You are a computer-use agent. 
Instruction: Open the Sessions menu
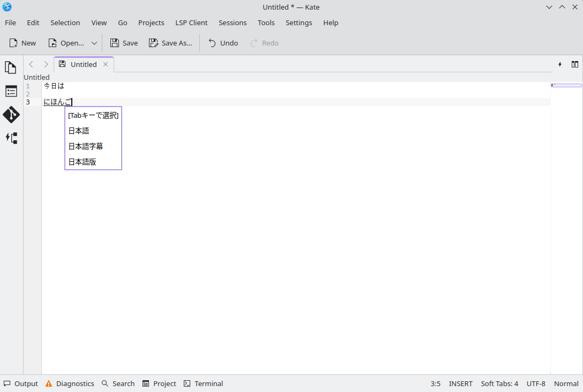[233, 22]
